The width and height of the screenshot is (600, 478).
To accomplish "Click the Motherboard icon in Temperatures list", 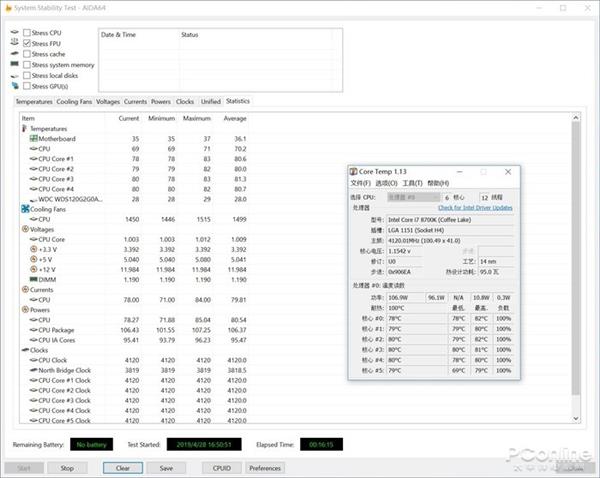I will [x=32, y=139].
